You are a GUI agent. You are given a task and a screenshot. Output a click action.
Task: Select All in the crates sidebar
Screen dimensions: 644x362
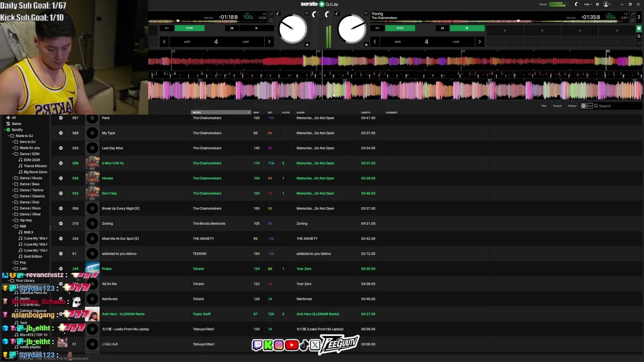(x=14, y=118)
